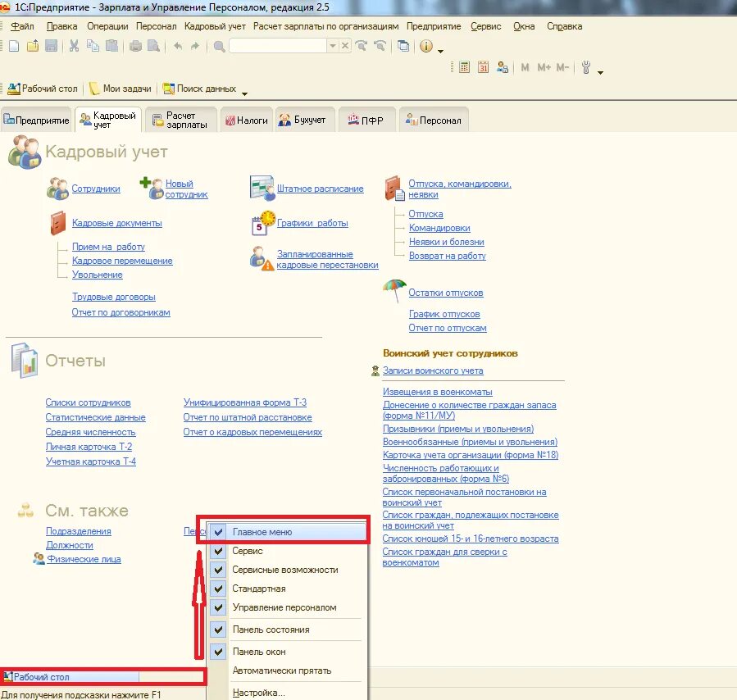
Task: Click Рабочий стол button in window panel
Action: point(71,676)
